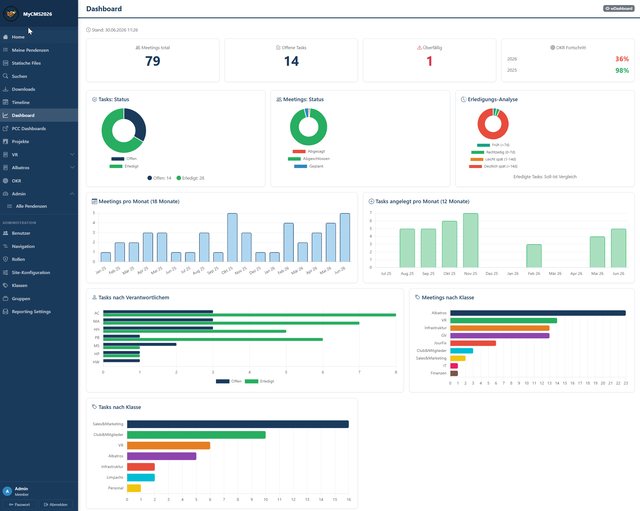Open the Home icon in sidebar

point(5,37)
